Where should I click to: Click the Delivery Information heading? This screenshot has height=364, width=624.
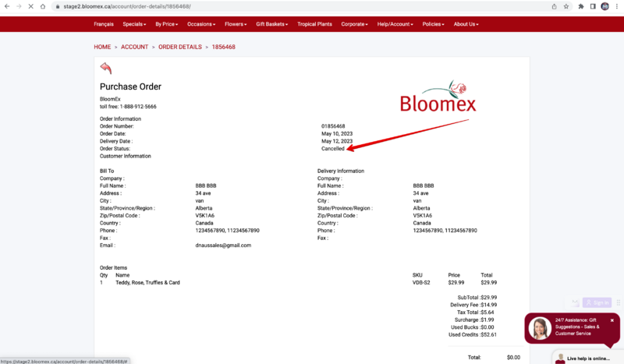(x=341, y=171)
